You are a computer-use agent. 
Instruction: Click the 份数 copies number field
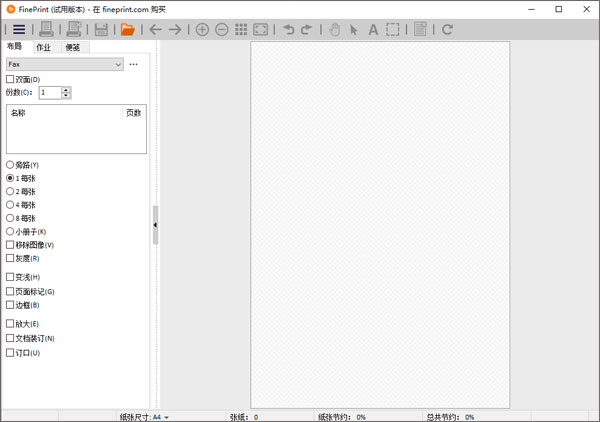tap(49, 93)
